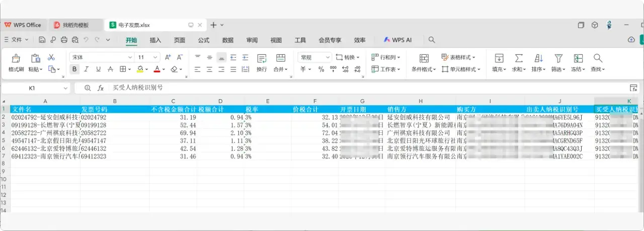This screenshot has height=231, width=644.
Task: Toggle right horizontal alignment button
Action: click(221, 69)
